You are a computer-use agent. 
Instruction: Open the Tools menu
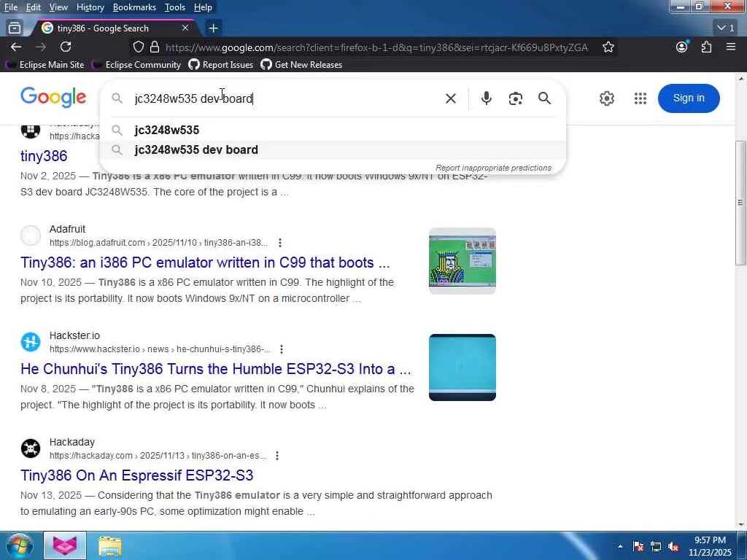(x=175, y=7)
